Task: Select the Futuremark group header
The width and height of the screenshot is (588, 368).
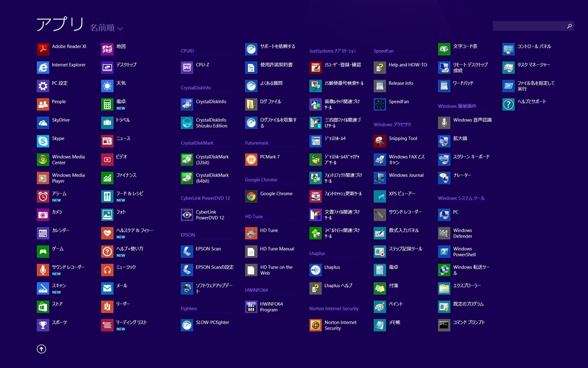Action: (x=257, y=143)
